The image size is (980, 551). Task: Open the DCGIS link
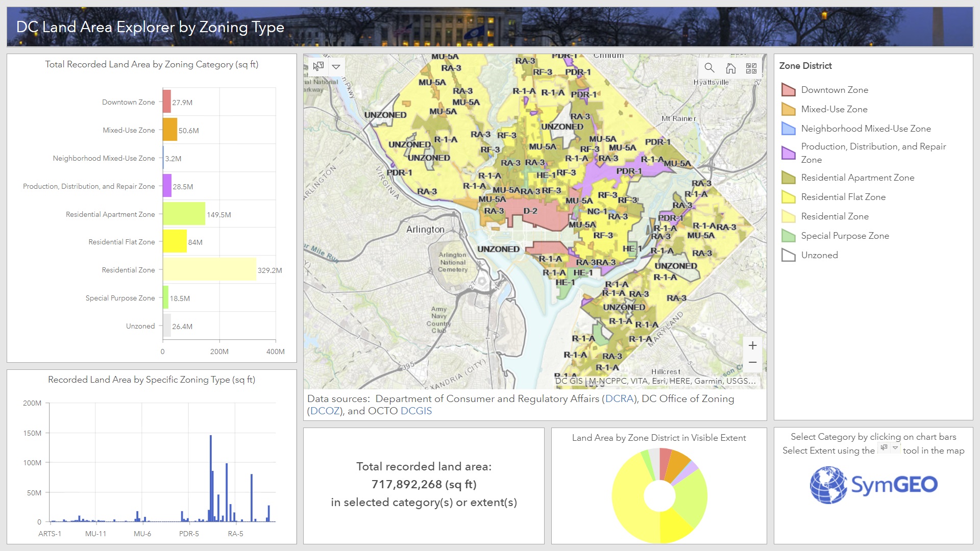click(x=416, y=411)
